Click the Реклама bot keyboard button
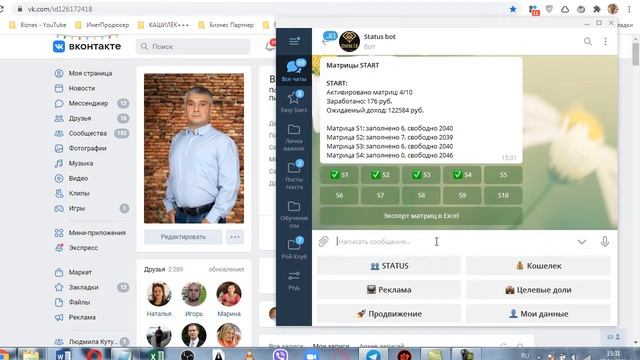Image resolution: width=640 pixels, height=360 pixels. click(x=389, y=290)
